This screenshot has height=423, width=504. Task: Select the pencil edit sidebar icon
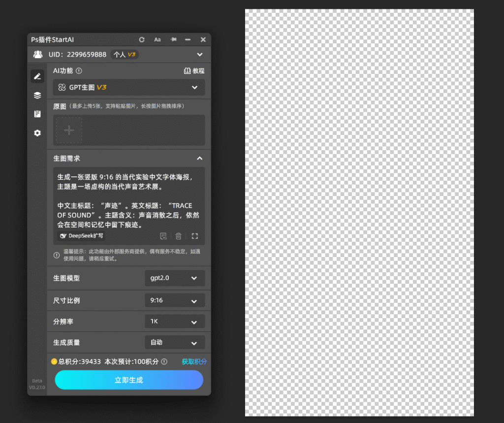[37, 76]
